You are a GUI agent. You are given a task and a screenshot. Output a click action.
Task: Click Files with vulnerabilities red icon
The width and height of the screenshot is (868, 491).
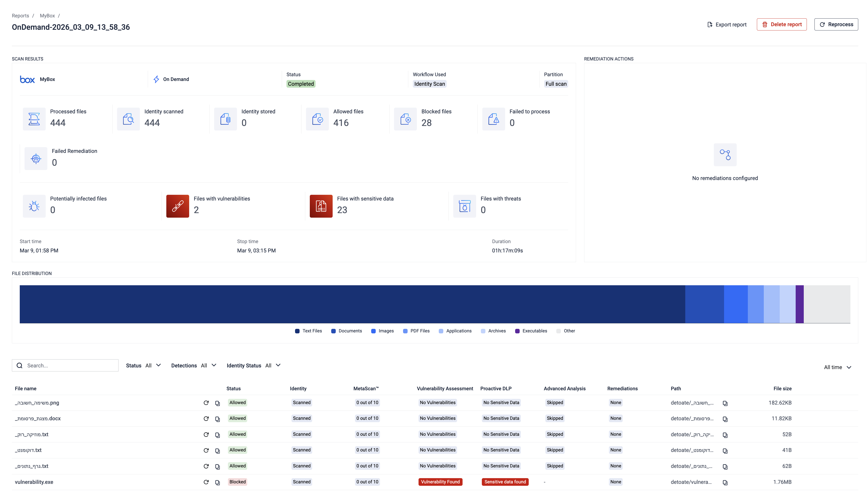pyautogui.click(x=178, y=206)
